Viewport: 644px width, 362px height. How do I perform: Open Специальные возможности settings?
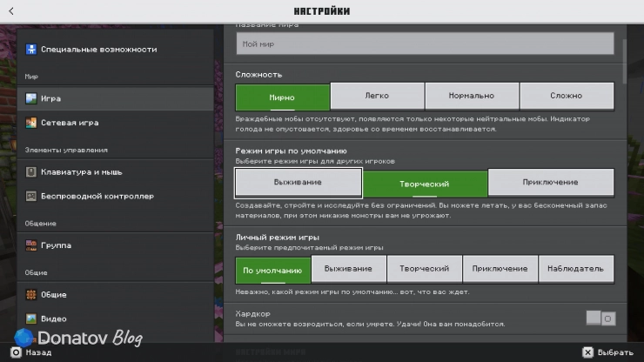coord(116,50)
